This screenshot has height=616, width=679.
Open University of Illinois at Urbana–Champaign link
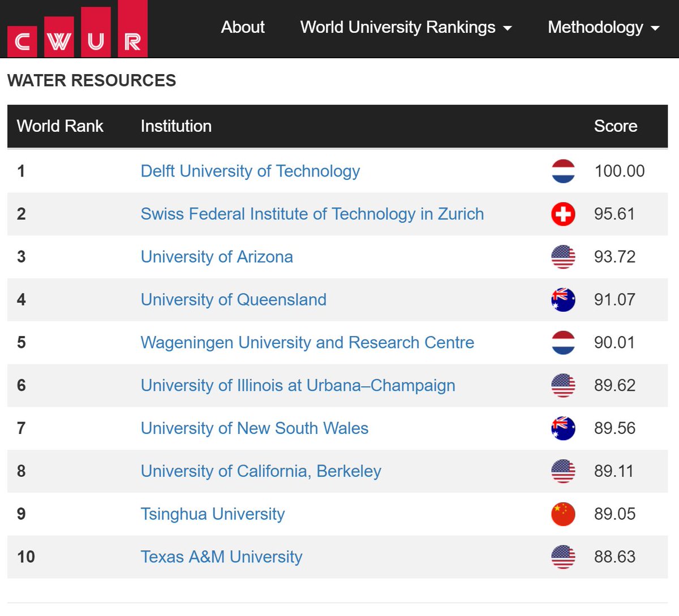click(x=298, y=385)
